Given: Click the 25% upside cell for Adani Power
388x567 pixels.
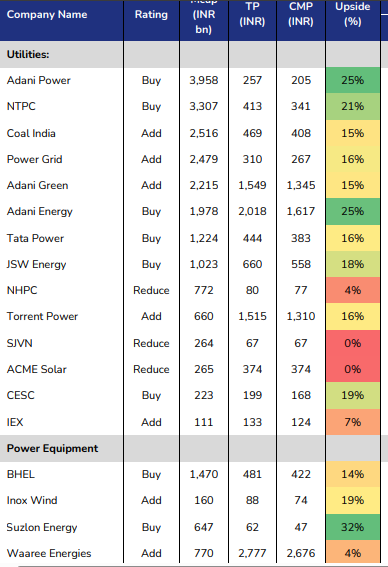Looking at the screenshot, I should point(353,80).
